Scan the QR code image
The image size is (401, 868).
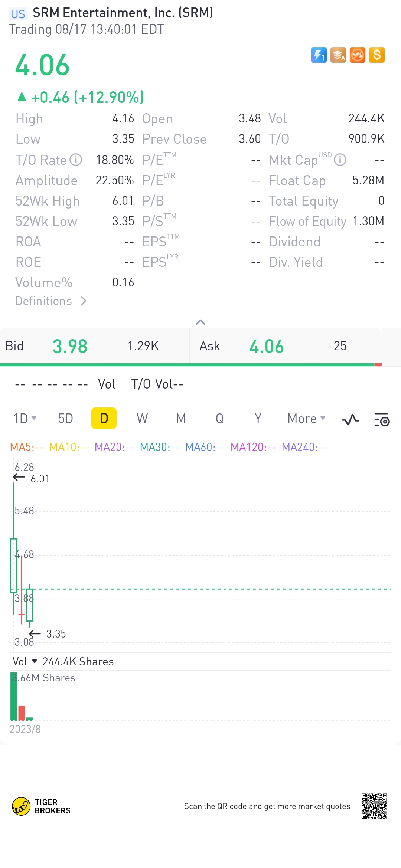pyautogui.click(x=374, y=806)
